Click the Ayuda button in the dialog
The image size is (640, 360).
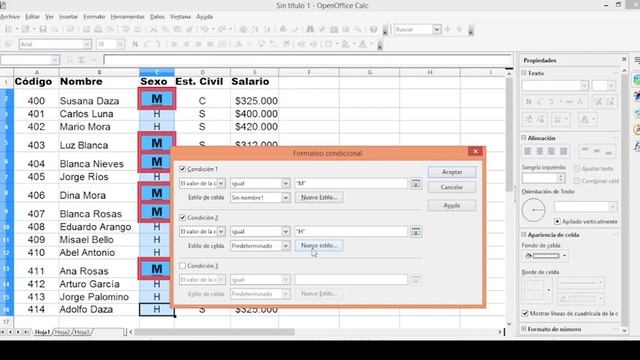tap(452, 205)
